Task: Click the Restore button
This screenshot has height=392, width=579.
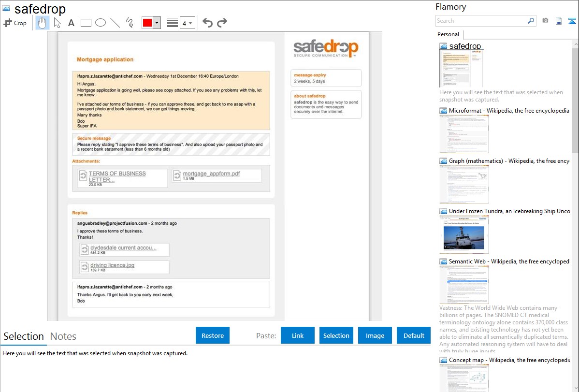Action: (213, 335)
